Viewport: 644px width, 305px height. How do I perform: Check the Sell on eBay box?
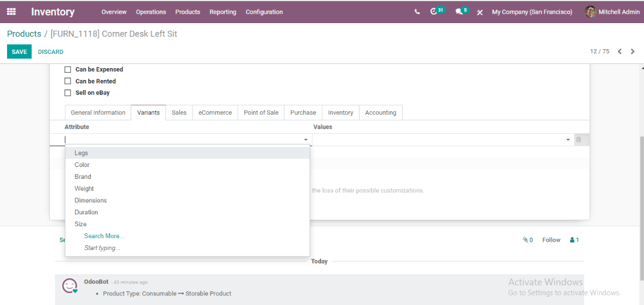point(68,93)
